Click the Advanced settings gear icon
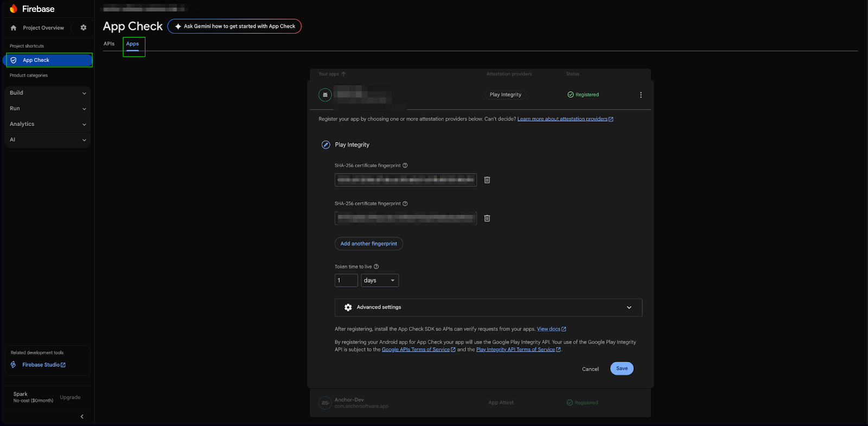 click(348, 307)
